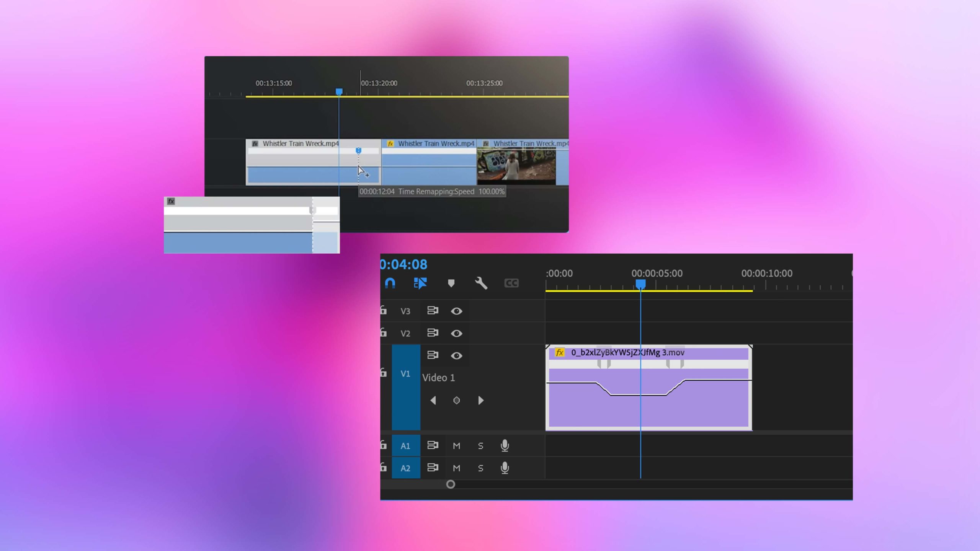Enable voice-over record on A1

[505, 446]
